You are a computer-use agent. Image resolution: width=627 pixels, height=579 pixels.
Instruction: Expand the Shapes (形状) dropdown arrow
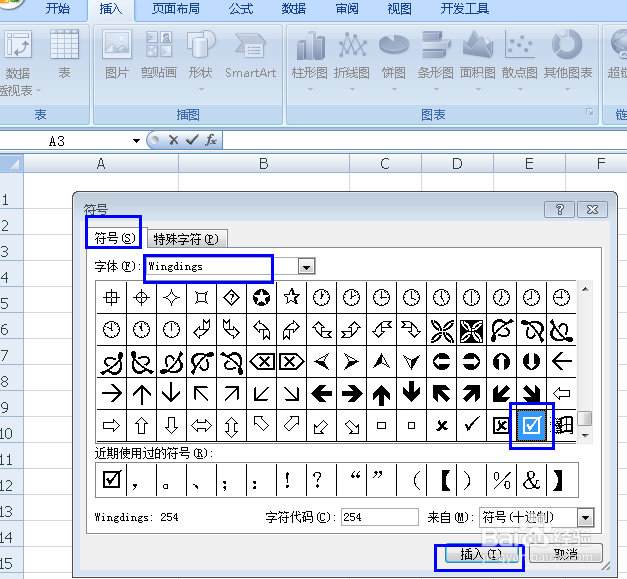point(201,90)
